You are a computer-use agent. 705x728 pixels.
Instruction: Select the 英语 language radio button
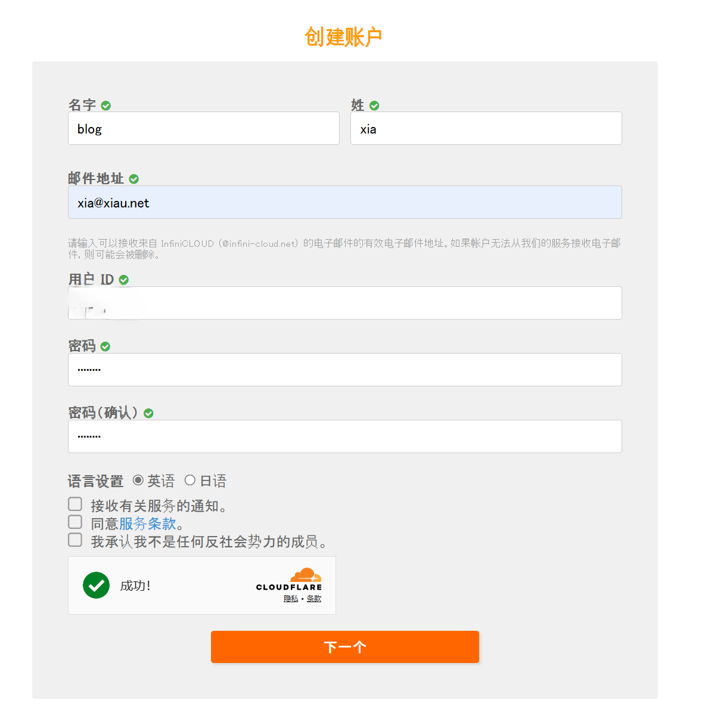pyautogui.click(x=138, y=480)
